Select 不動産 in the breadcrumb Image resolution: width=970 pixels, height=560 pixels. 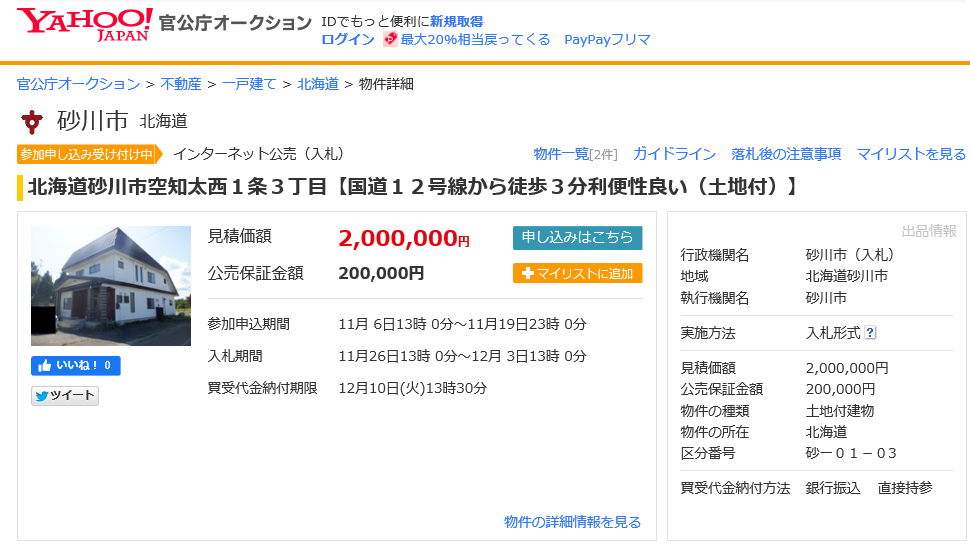[x=181, y=84]
